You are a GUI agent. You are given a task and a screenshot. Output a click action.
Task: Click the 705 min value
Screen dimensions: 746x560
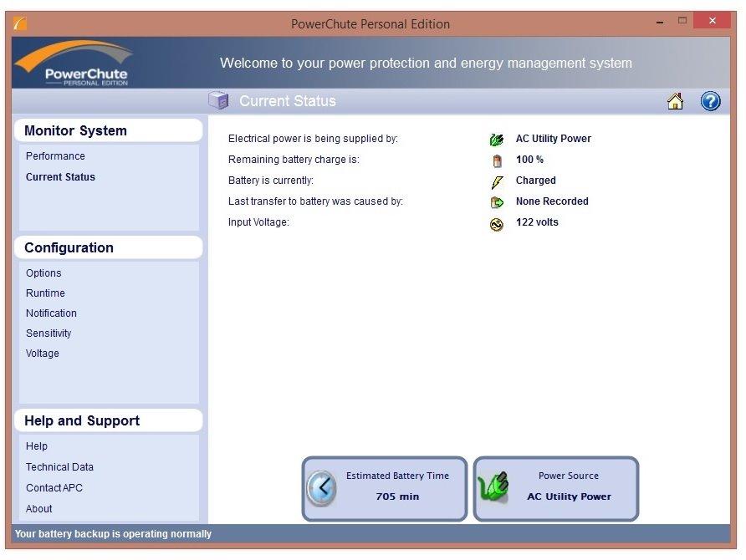(397, 496)
